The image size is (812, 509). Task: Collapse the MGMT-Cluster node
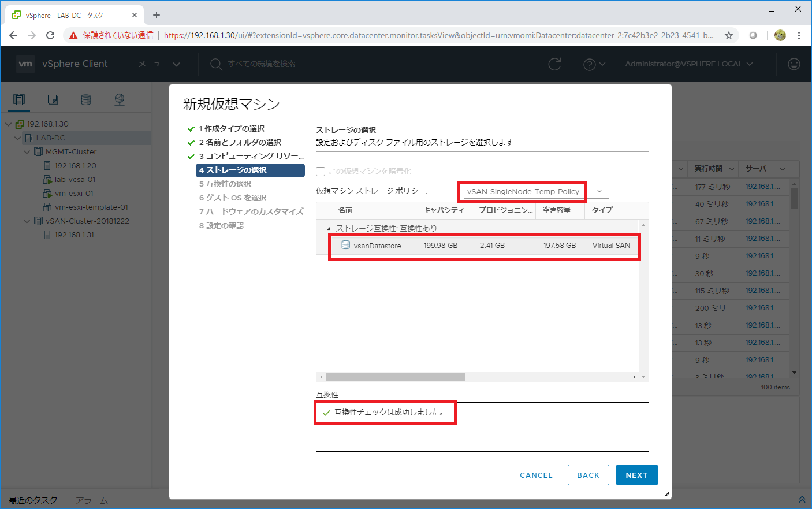(x=27, y=152)
